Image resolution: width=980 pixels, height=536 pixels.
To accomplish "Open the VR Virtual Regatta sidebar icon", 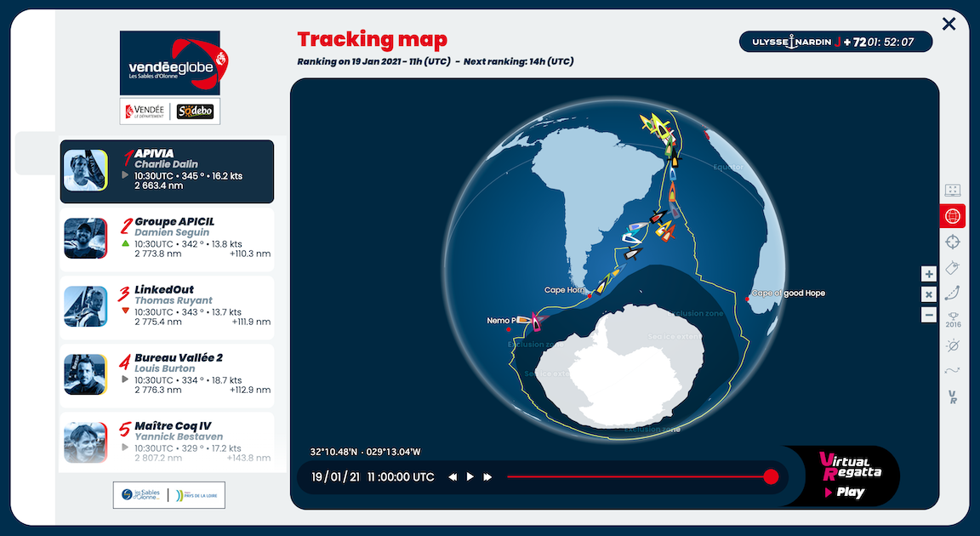I will (953, 396).
